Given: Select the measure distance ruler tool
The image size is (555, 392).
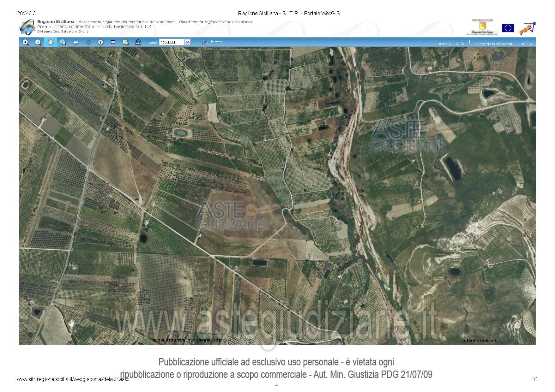Looking at the screenshot, I should click(x=138, y=42).
